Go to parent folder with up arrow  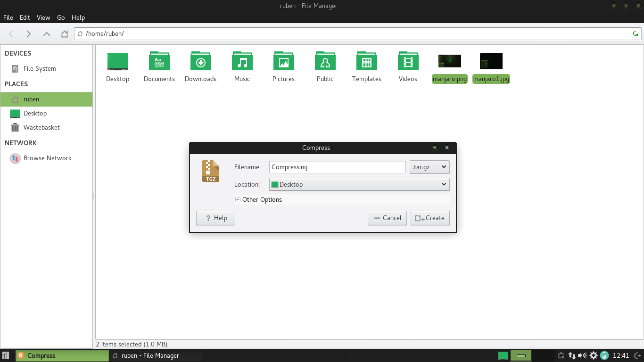[x=46, y=33]
